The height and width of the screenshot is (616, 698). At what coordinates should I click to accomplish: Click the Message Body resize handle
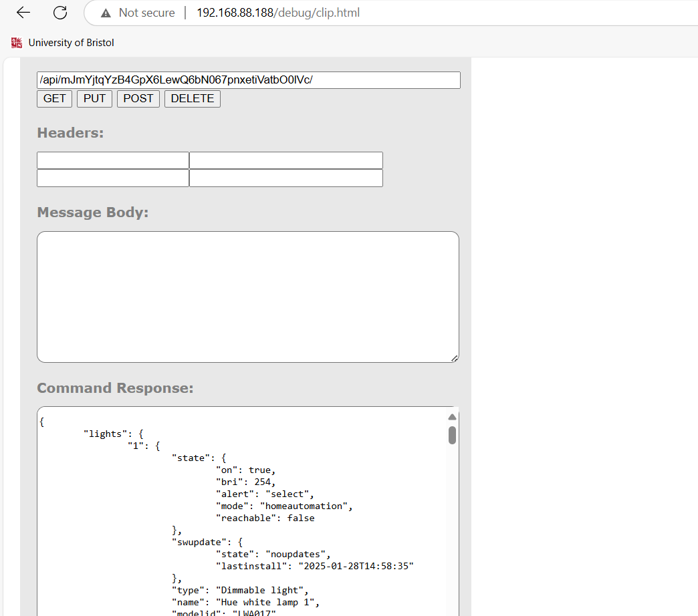455,359
